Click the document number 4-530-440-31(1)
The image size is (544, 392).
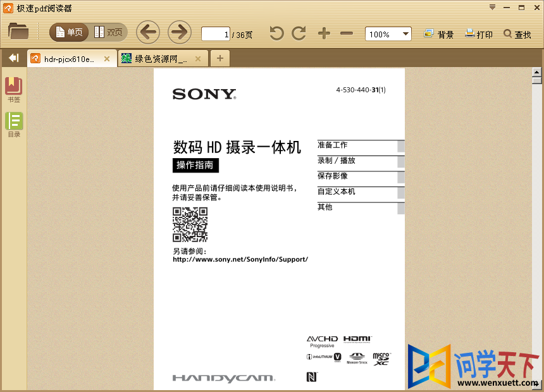pos(361,90)
